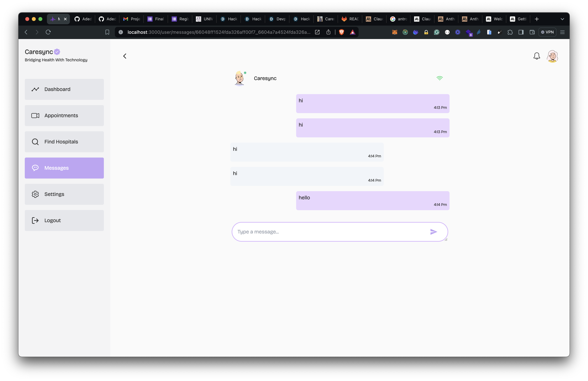588x381 pixels.
Task: Click the green connection strength icon
Action: (x=440, y=78)
